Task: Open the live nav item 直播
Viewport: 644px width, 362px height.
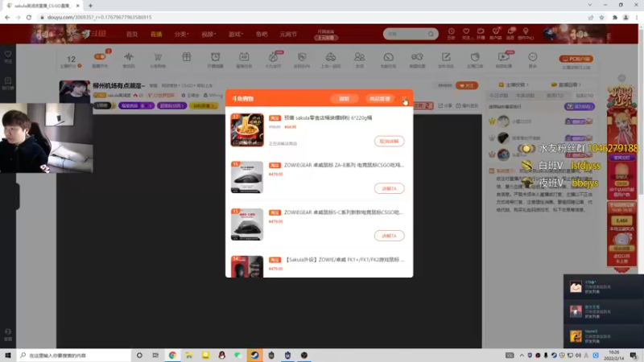Action: 156,34
